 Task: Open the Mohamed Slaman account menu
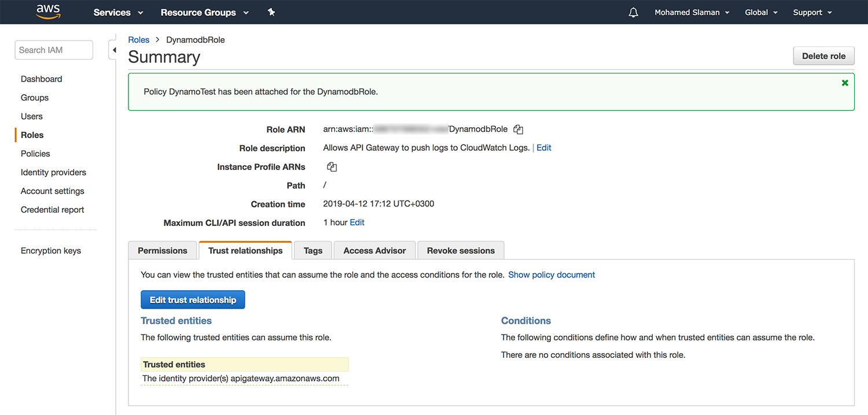692,12
